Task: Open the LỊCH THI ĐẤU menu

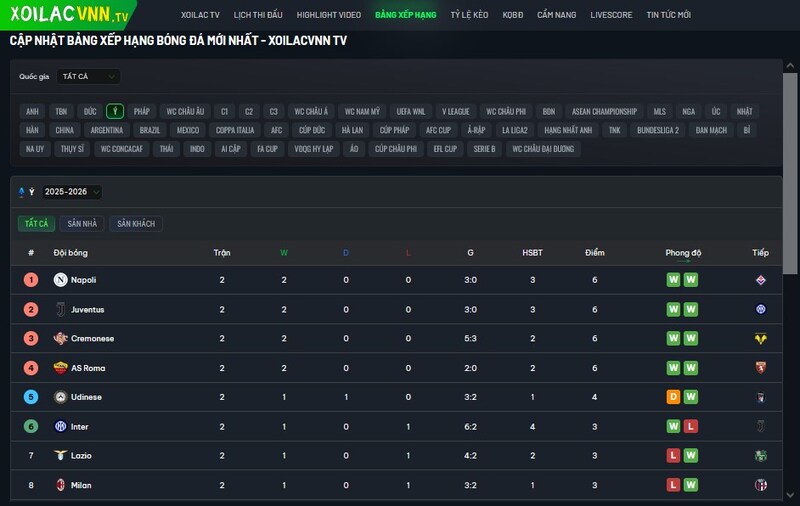Action: click(x=258, y=15)
